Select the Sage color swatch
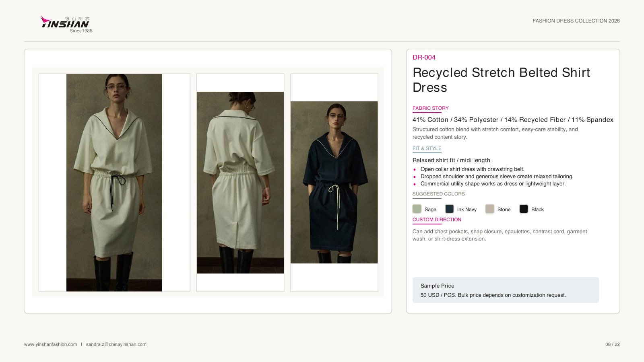Viewport: 644px width, 362px height. pyautogui.click(x=417, y=209)
